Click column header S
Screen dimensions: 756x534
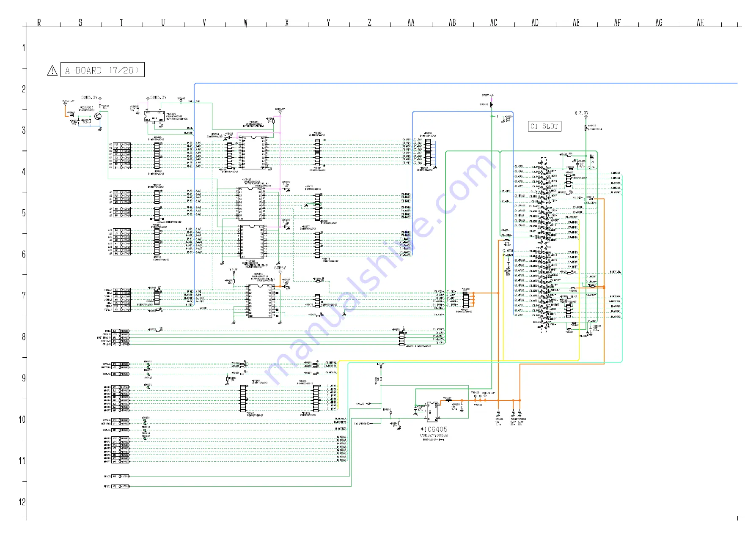tap(80, 23)
